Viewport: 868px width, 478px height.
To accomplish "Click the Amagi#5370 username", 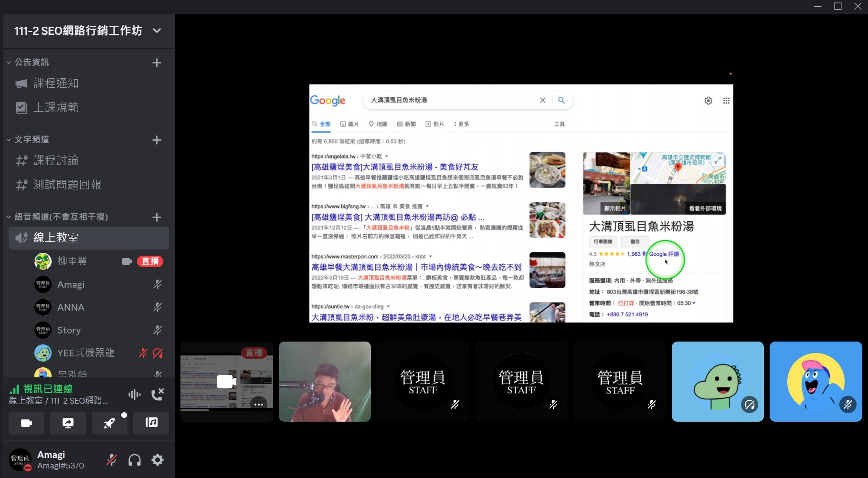I will click(61, 466).
